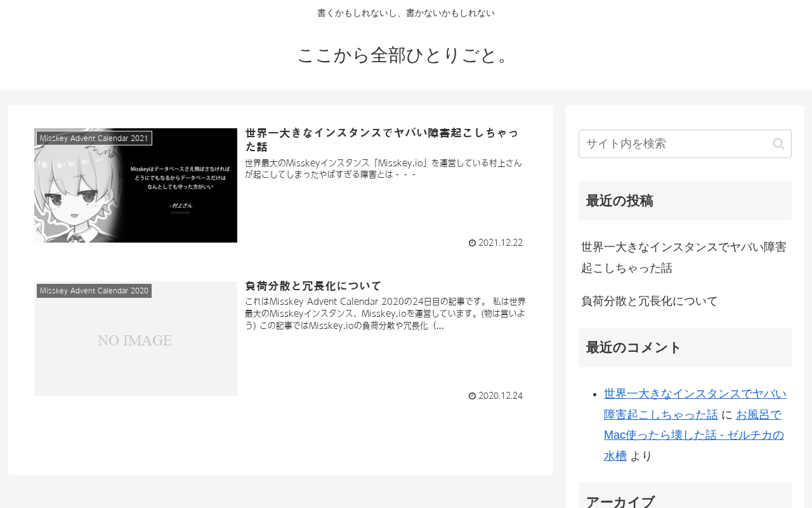
Task: Open article title 世界一大きなインスタンスでヤバい障害起こしちゃった話
Action: click(382, 140)
